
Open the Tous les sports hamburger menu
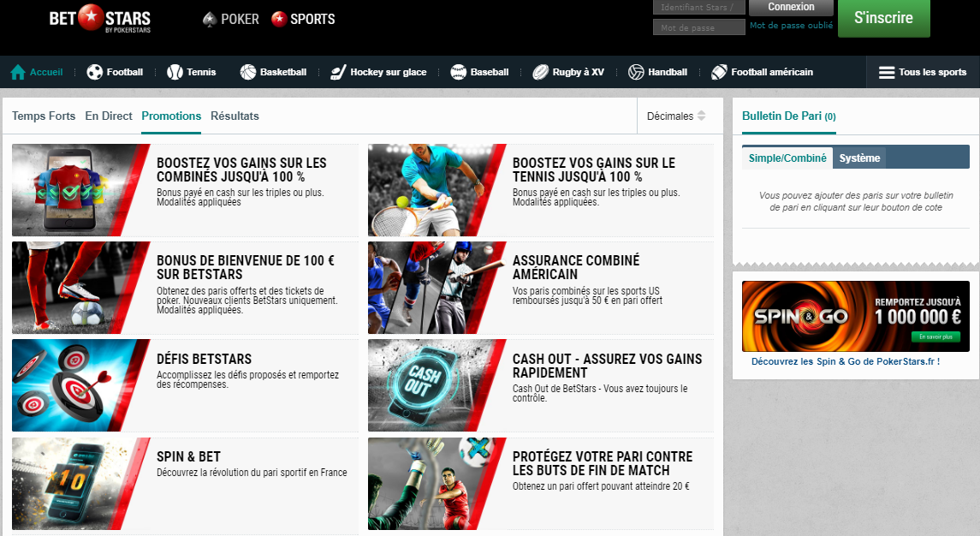[923, 72]
